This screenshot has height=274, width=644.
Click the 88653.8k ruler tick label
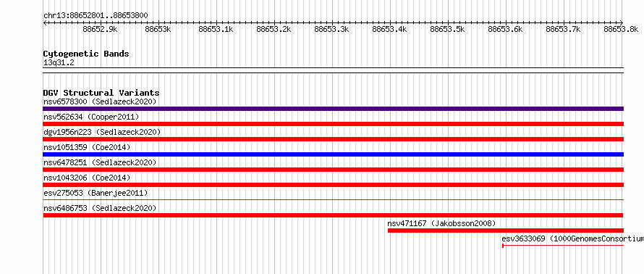pos(621,29)
